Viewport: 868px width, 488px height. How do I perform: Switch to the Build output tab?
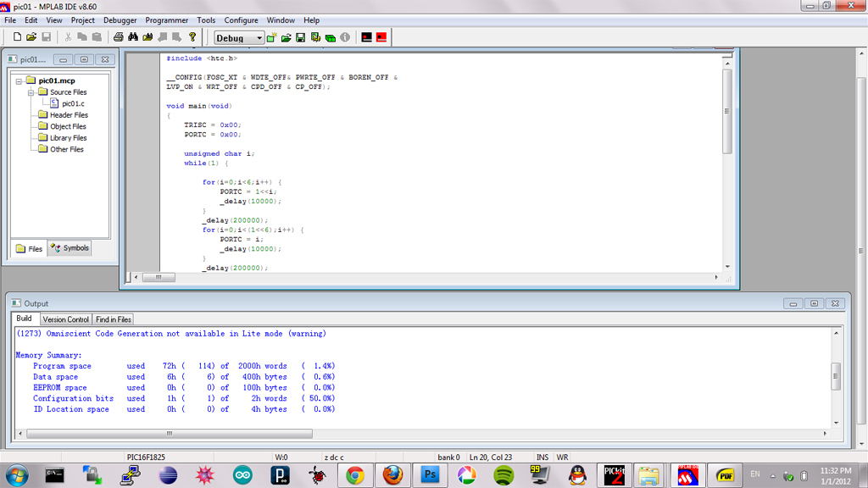coord(24,319)
